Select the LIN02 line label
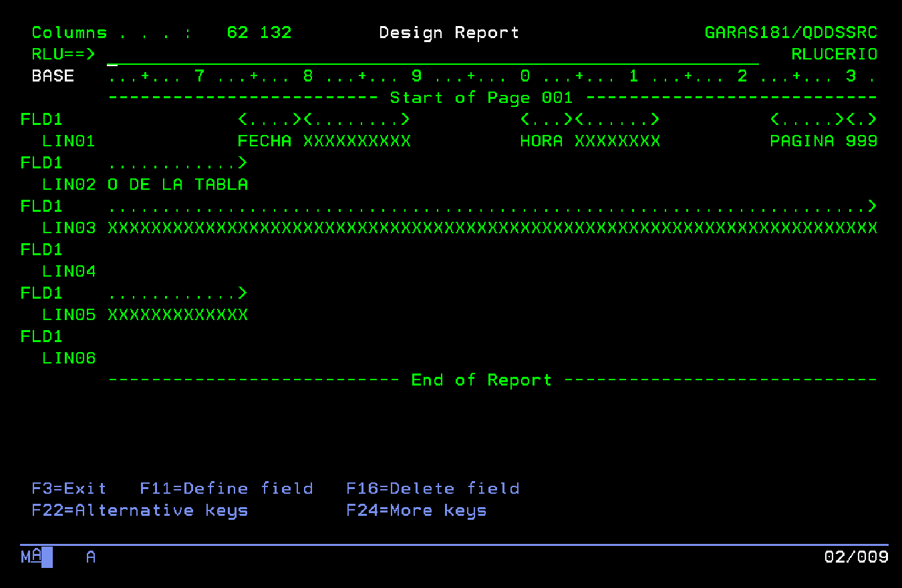 69,184
